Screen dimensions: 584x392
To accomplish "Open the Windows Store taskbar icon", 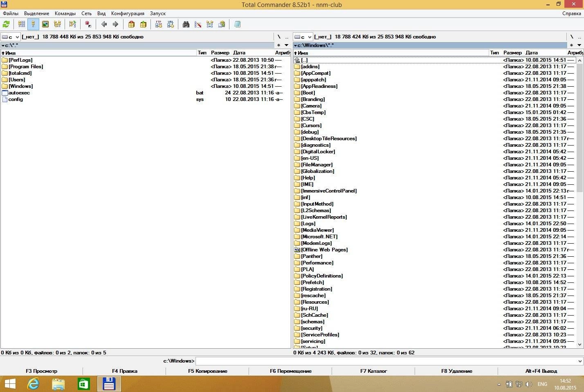I will pos(83,384).
